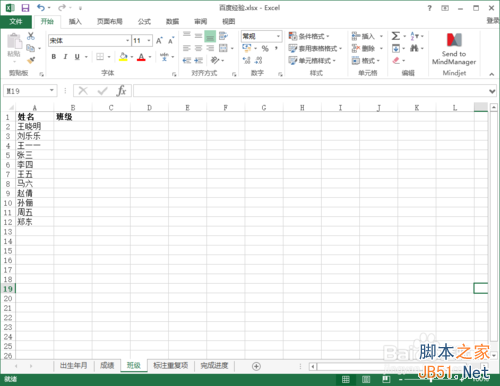Screen dimensions: 500x386
Task: Click the cell borders icon
Action: (x=100, y=57)
